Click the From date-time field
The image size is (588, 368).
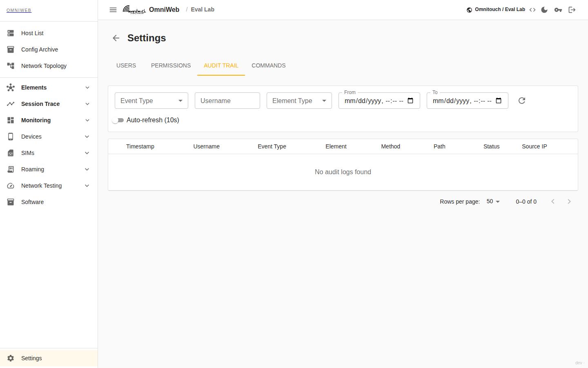tap(379, 101)
